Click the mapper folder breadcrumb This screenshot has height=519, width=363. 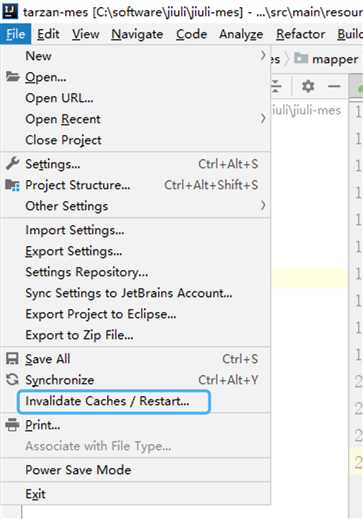pos(326,59)
